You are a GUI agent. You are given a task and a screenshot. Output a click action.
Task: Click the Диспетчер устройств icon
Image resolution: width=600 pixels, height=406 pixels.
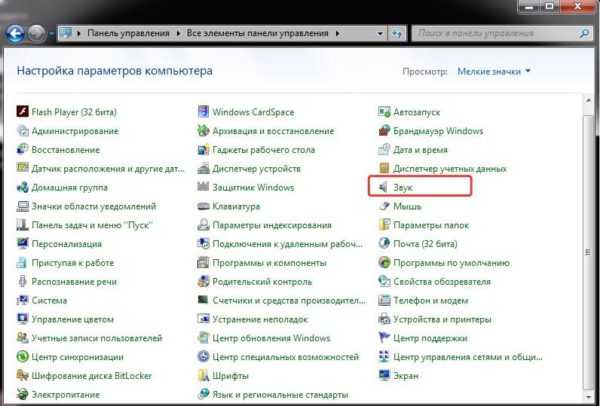point(203,168)
